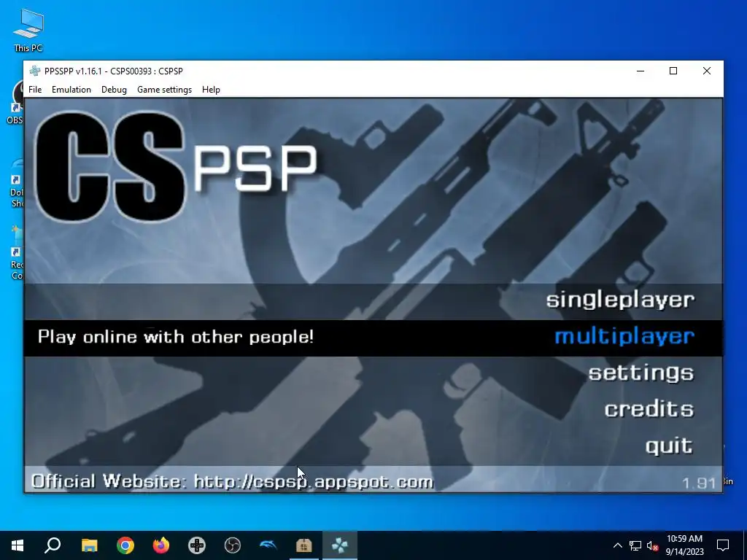This screenshot has height=560, width=747.
Task: Open the muted volume tray icon
Action: pos(653,545)
